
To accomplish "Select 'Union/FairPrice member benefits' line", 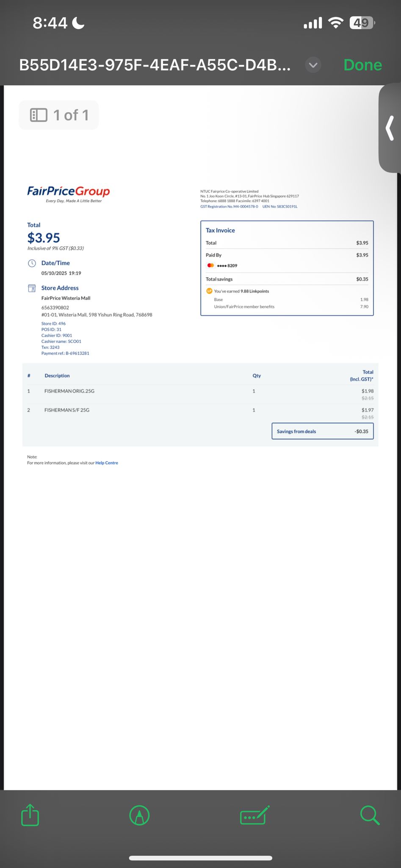I will tap(244, 307).
